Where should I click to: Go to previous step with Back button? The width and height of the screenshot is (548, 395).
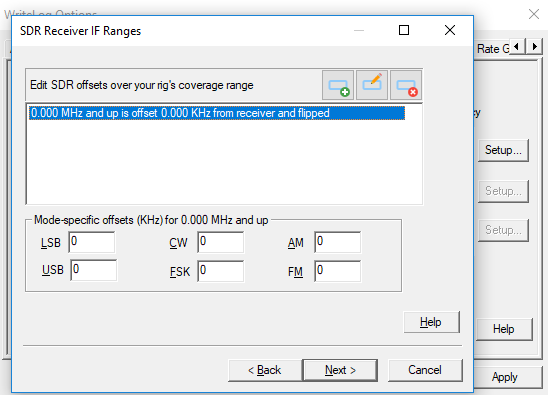point(265,370)
